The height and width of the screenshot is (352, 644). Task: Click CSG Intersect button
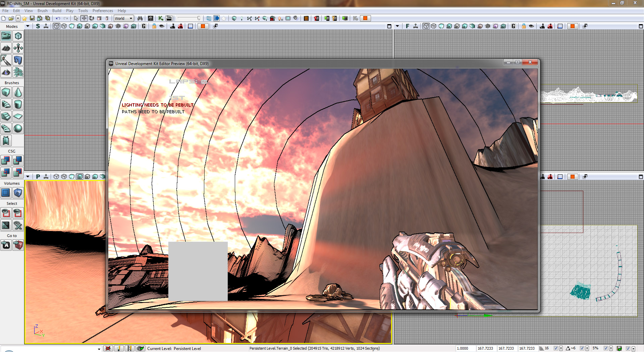tap(6, 173)
